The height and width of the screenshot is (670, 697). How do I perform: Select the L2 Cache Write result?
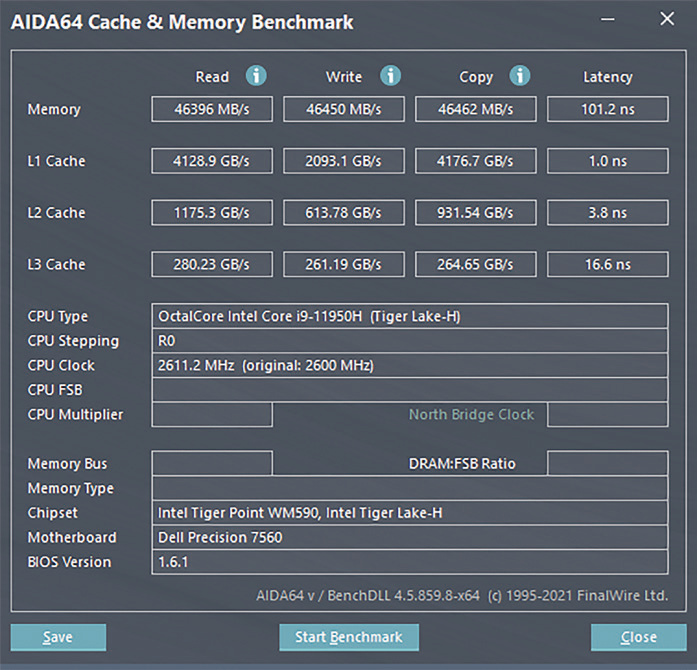click(344, 213)
